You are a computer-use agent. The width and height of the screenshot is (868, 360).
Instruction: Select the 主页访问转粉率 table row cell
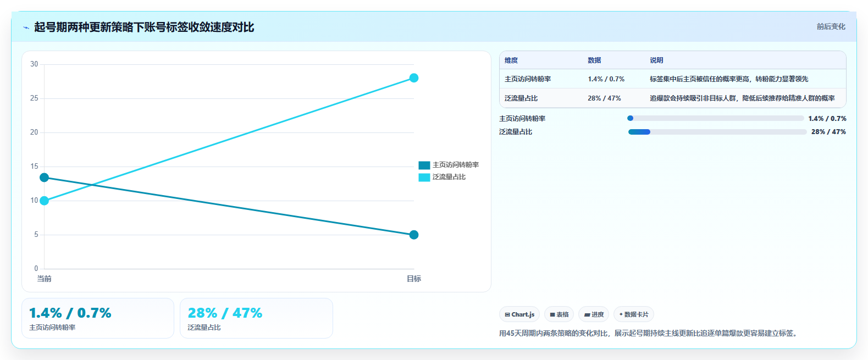tap(528, 79)
